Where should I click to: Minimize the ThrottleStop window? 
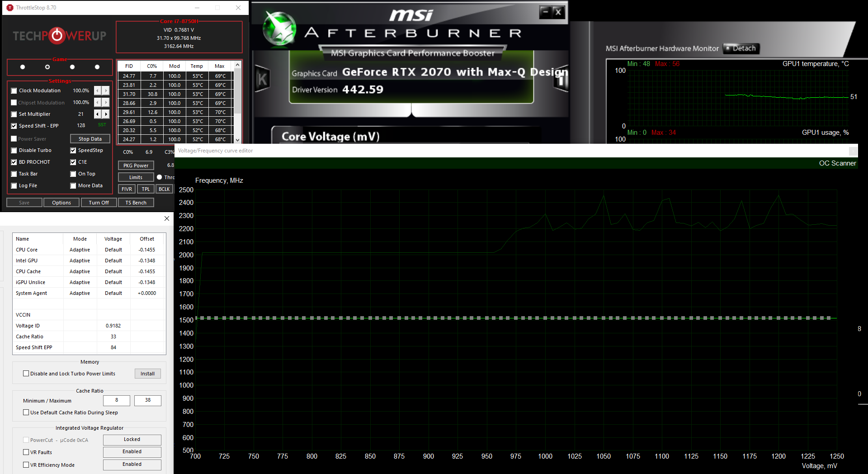pyautogui.click(x=197, y=8)
